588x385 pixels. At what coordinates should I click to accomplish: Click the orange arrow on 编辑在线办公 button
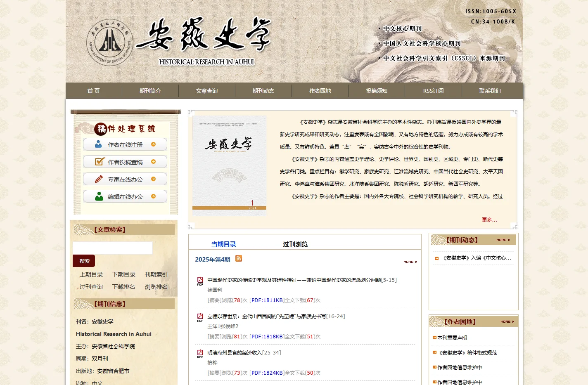pos(153,196)
